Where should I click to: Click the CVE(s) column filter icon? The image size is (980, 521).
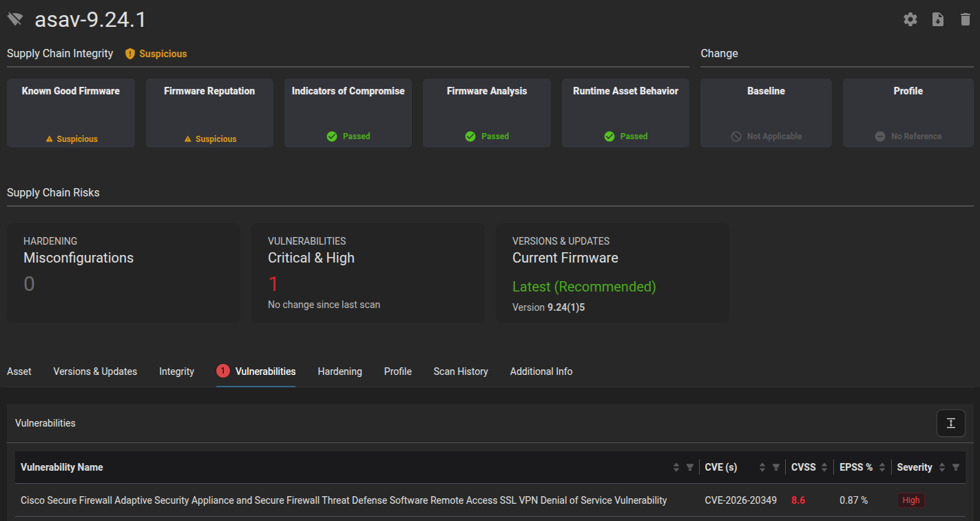(776, 467)
